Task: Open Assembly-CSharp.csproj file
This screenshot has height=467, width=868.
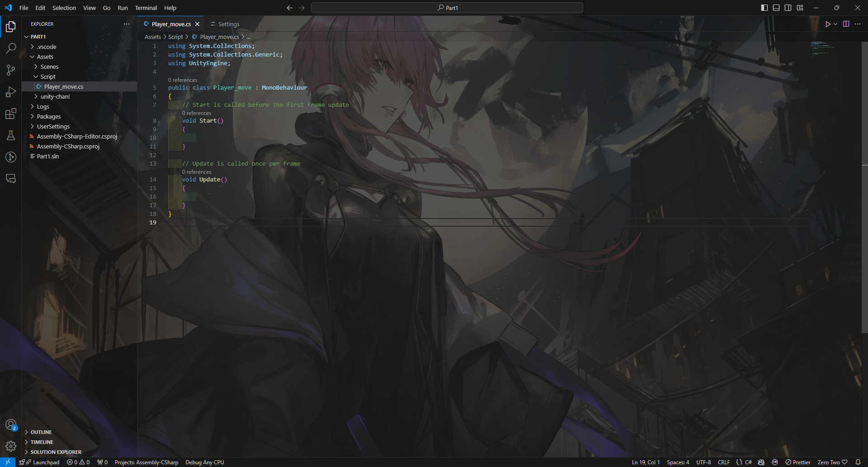Action: click(x=80, y=146)
